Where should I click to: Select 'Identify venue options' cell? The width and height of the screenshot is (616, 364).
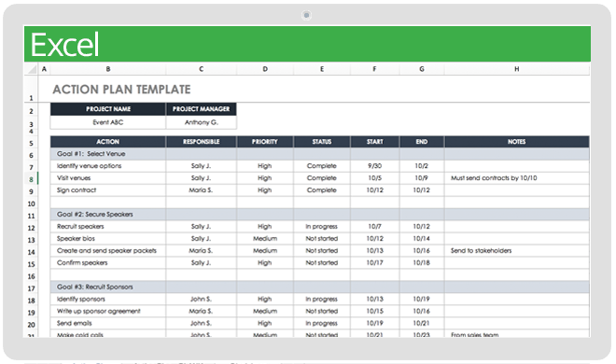pos(108,166)
